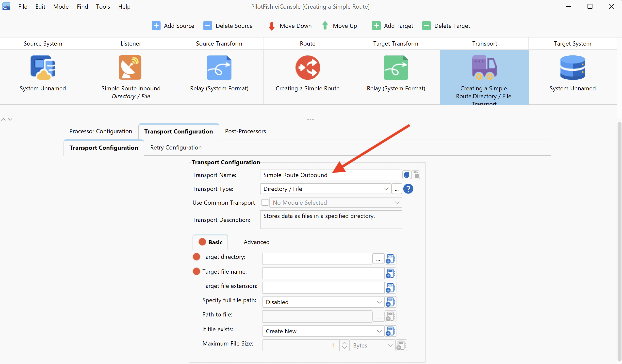This screenshot has height=364, width=622.
Task: Click Delete Target in the toolbar
Action: [x=446, y=26]
